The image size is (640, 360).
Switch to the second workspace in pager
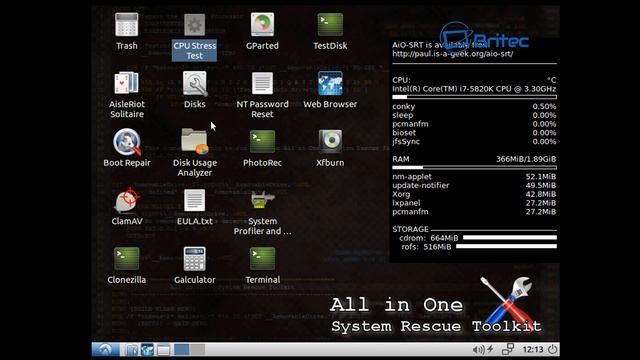[x=197, y=349]
